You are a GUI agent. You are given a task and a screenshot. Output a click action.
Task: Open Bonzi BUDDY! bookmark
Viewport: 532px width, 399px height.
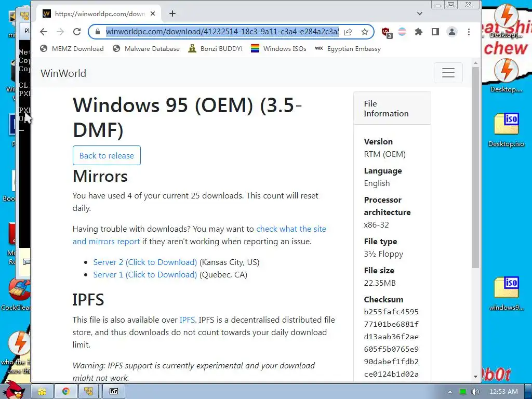pos(216,49)
